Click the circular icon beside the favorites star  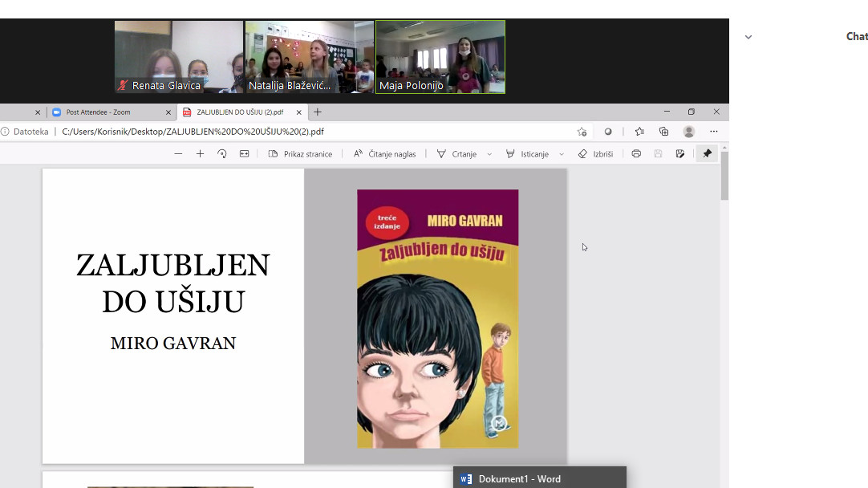608,132
